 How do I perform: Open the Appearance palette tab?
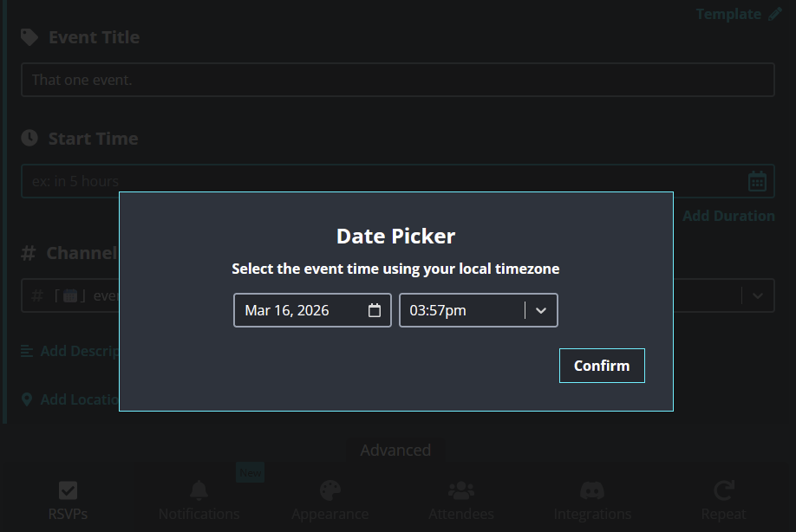tap(330, 501)
